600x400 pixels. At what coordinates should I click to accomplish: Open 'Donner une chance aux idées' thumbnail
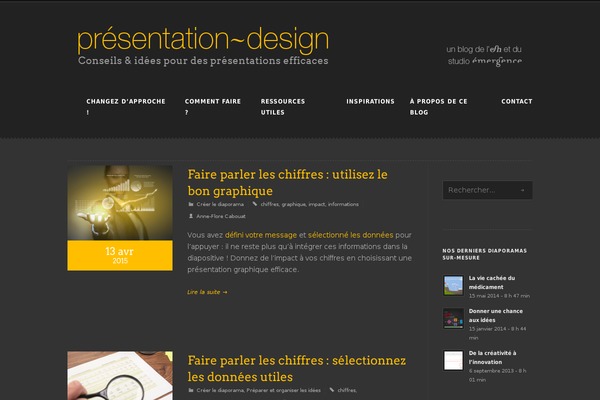point(452,319)
